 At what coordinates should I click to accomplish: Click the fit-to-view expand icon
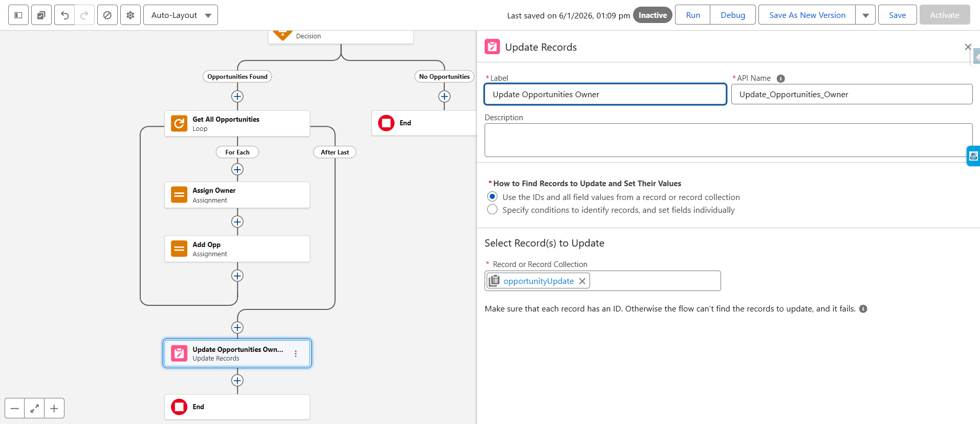(34, 408)
